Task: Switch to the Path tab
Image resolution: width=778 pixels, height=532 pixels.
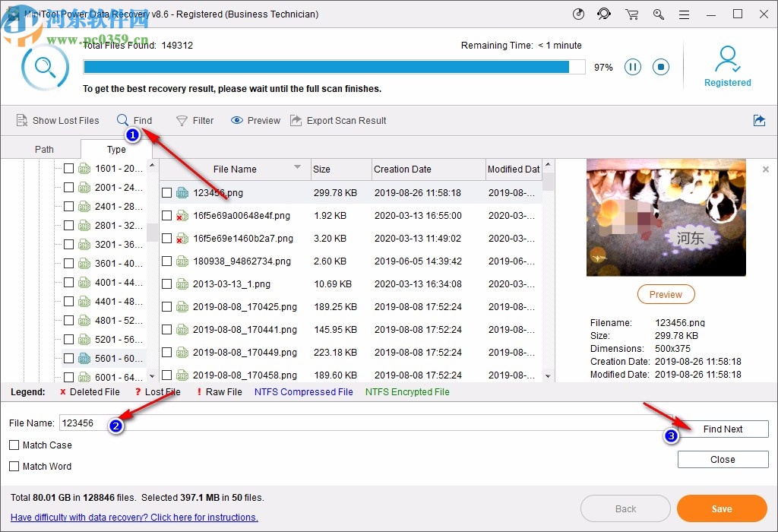Action: point(44,150)
